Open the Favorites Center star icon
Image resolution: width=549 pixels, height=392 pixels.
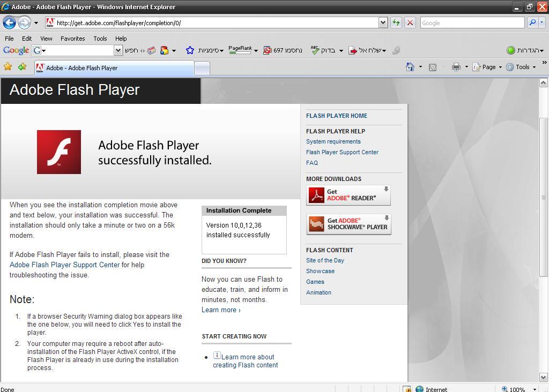coord(8,67)
